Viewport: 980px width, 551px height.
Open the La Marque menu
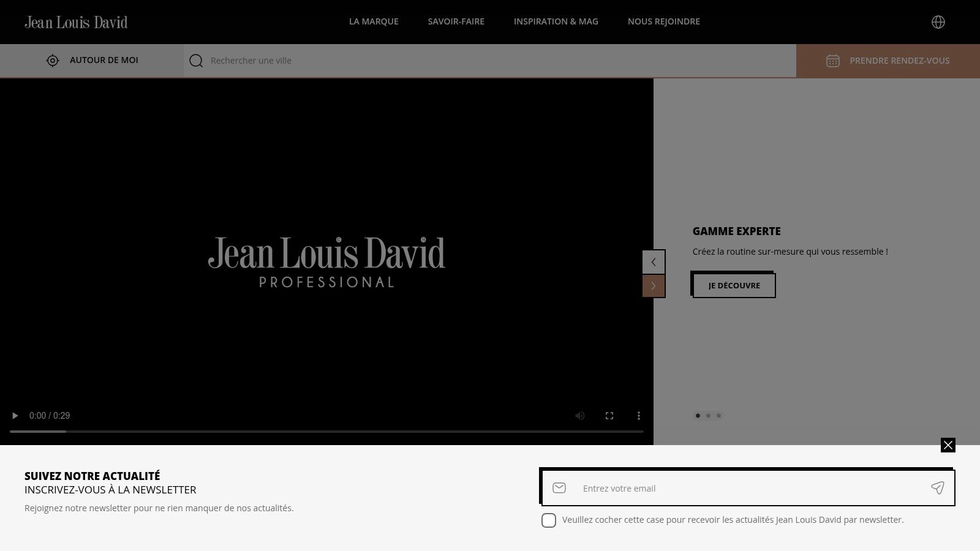click(374, 21)
